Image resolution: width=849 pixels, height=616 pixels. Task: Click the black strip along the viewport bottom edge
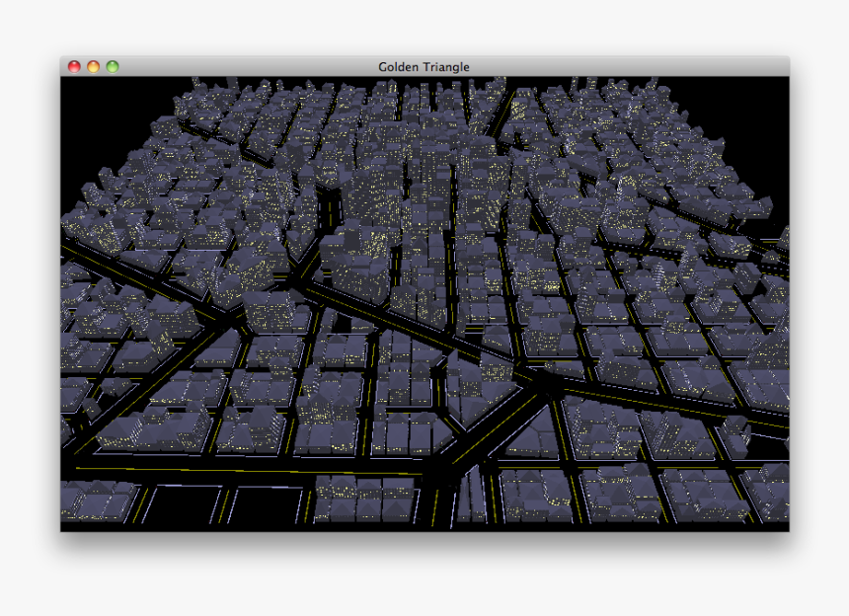pos(424,526)
